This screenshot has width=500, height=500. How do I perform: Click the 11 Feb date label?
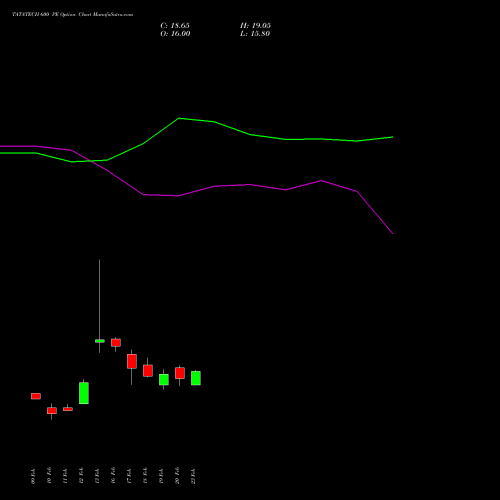(65, 476)
